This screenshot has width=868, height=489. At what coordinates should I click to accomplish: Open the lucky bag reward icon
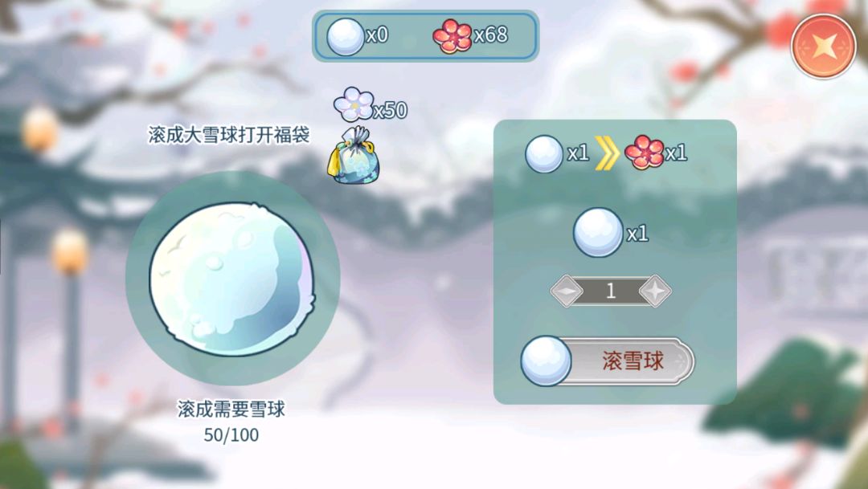[353, 156]
